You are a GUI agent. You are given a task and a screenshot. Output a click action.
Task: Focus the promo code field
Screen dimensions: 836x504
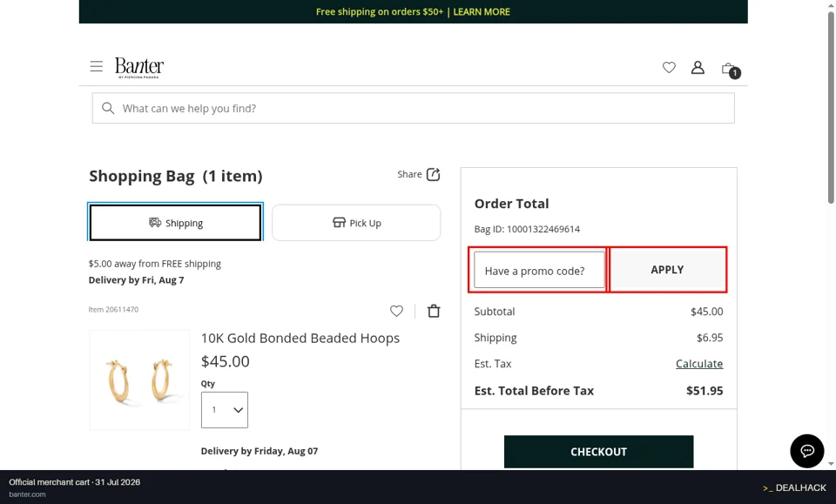[x=539, y=270]
